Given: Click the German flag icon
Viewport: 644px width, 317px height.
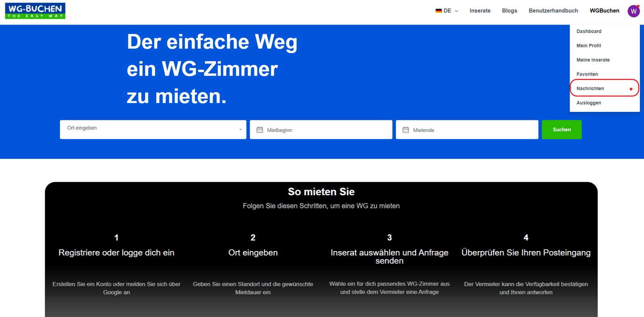Looking at the screenshot, I should 439,11.
